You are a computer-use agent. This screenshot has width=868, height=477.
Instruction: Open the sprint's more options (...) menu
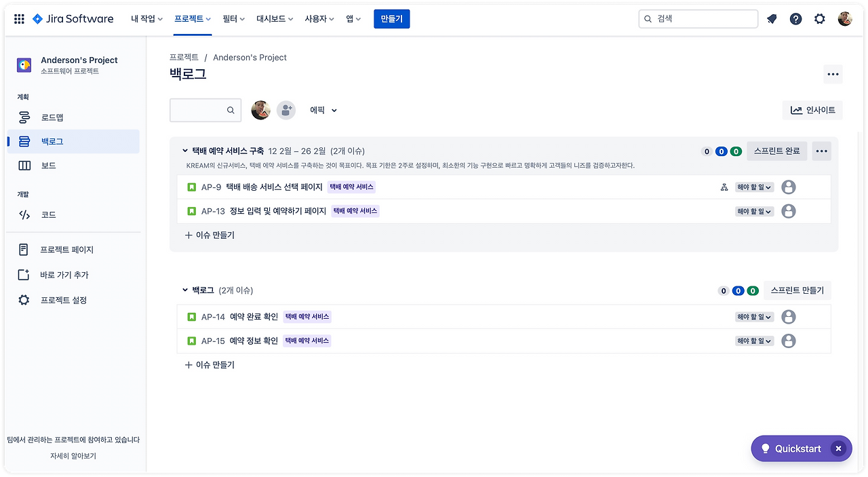pos(821,151)
